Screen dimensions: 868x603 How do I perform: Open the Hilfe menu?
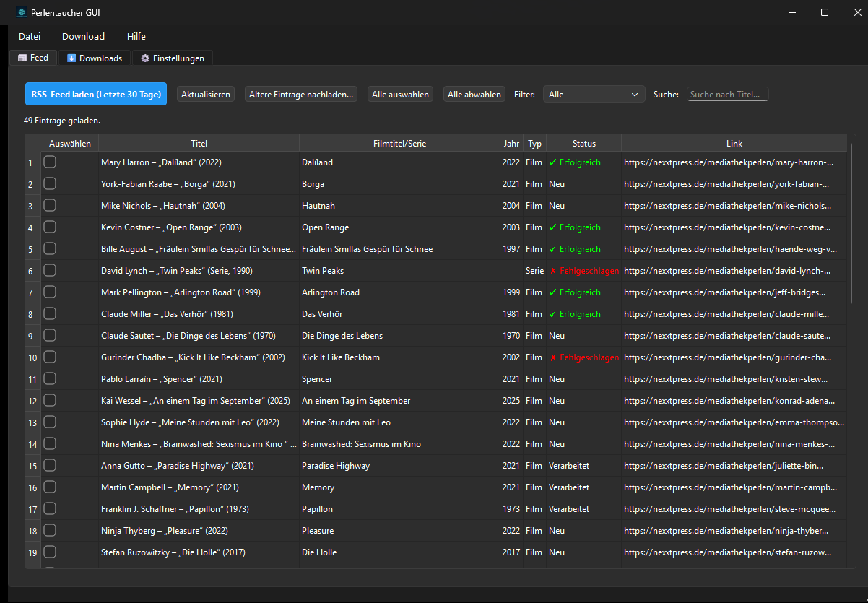pyautogui.click(x=136, y=37)
